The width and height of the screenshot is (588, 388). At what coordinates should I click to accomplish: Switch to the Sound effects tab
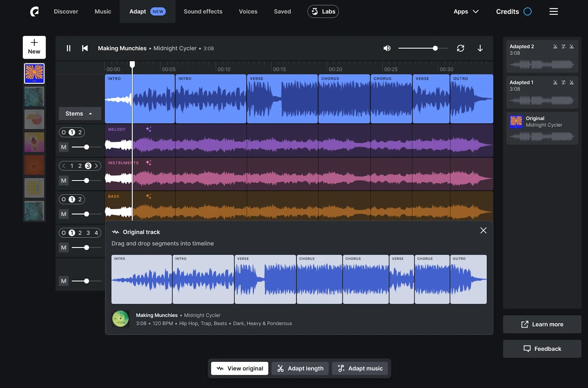click(203, 11)
